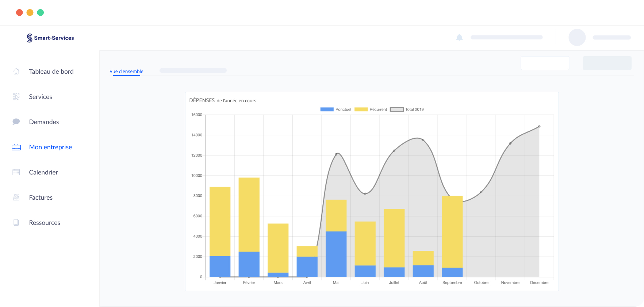Switch to the Vue d'ensemble tab

pyautogui.click(x=126, y=72)
